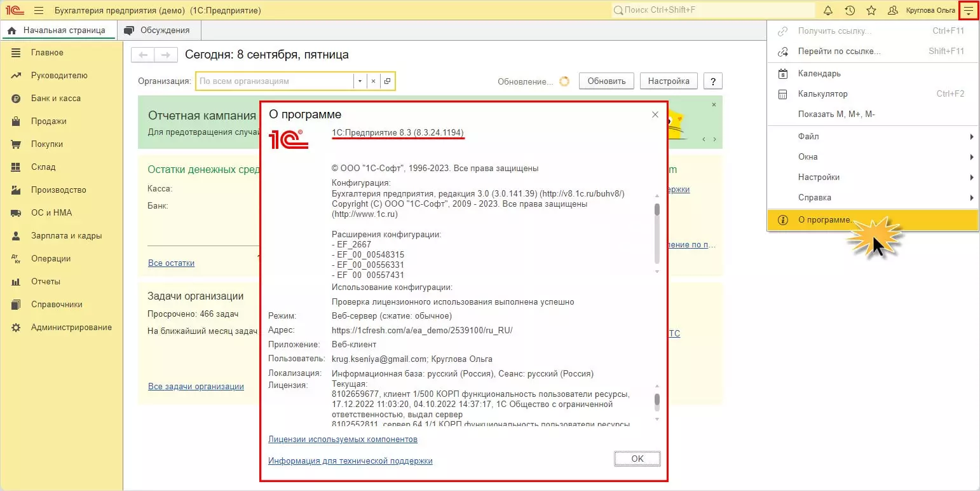Screen dimensions: 980x491
Task: Select О программе menu item
Action: coord(873,220)
